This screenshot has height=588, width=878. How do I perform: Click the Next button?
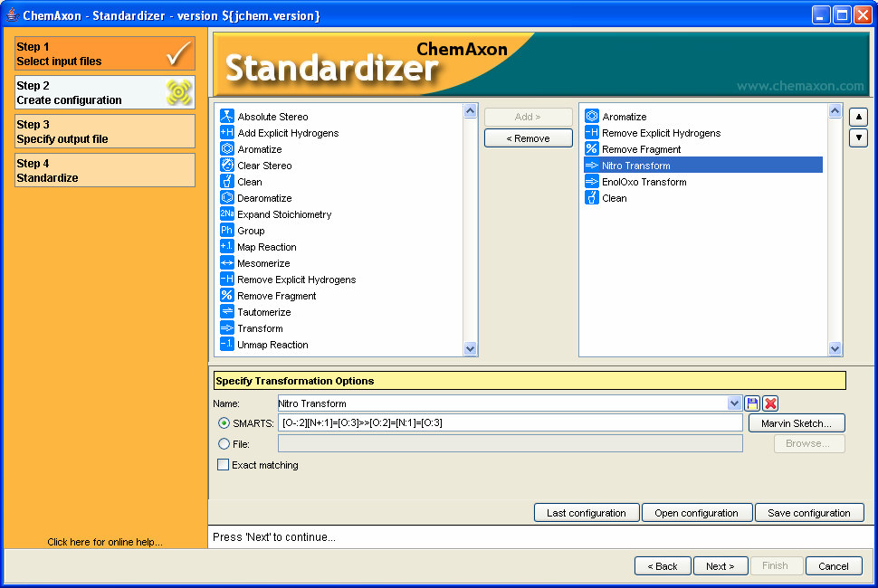(721, 565)
